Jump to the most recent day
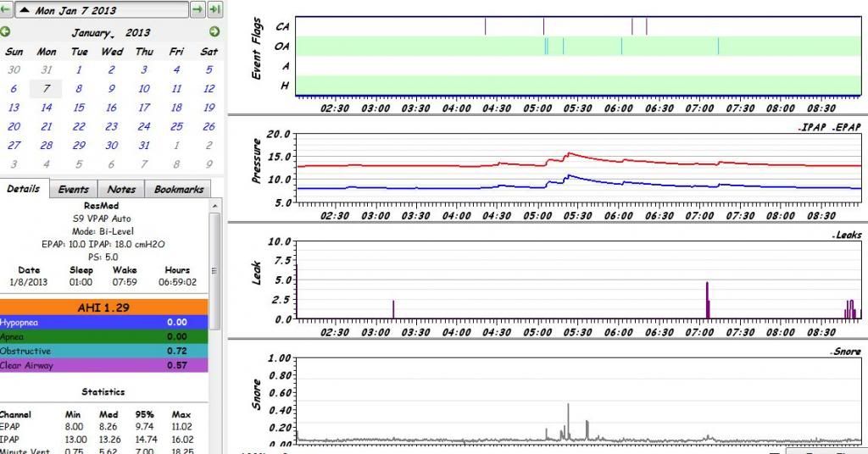Viewport: 868px width, 454px height. click(x=214, y=10)
